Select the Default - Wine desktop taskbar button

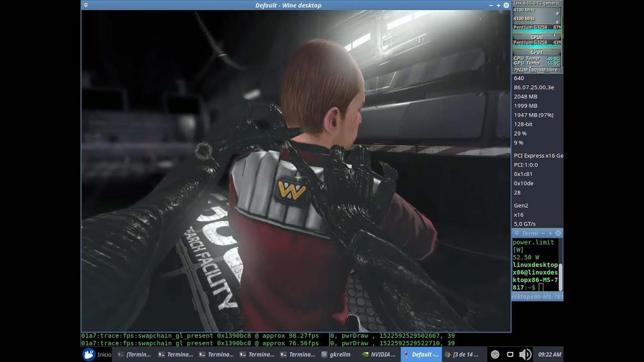[421, 354]
